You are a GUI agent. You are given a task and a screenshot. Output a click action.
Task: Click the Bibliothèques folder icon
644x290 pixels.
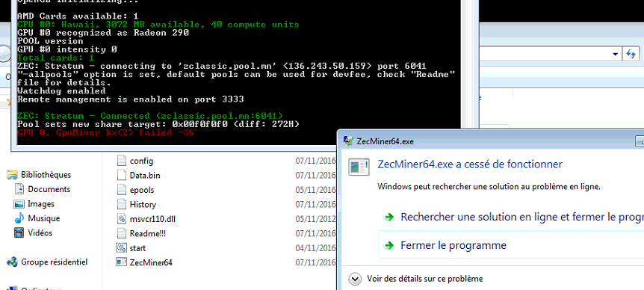coord(12,175)
